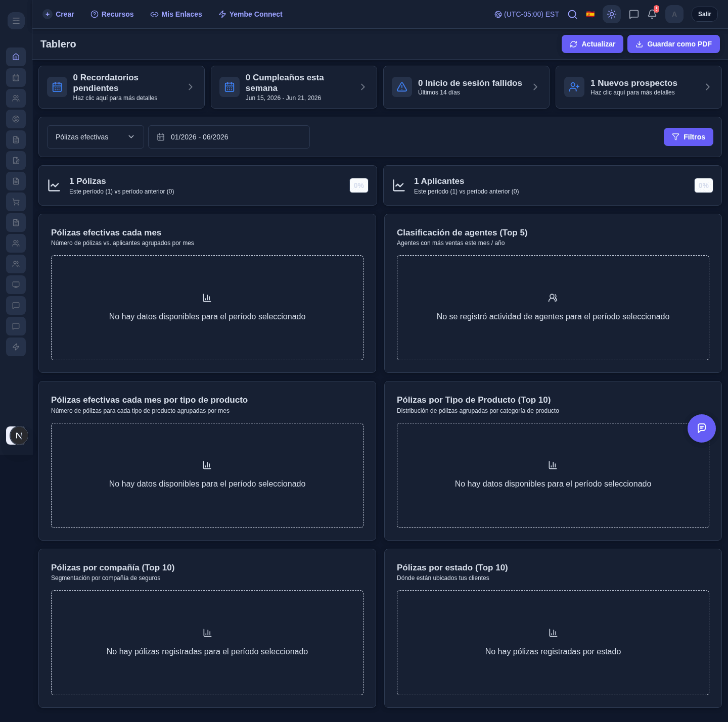Open the dollar sign sidebar icon
Image resolution: width=728 pixels, height=722 pixels.
[16, 119]
